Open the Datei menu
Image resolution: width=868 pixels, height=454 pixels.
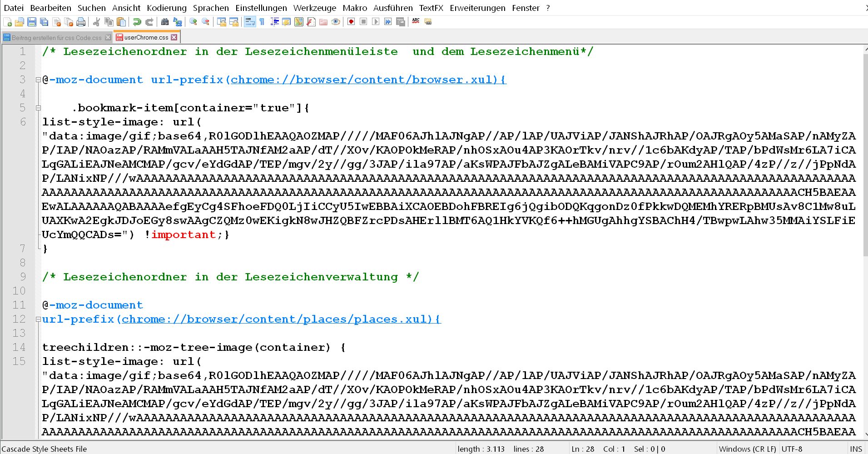[x=14, y=8]
